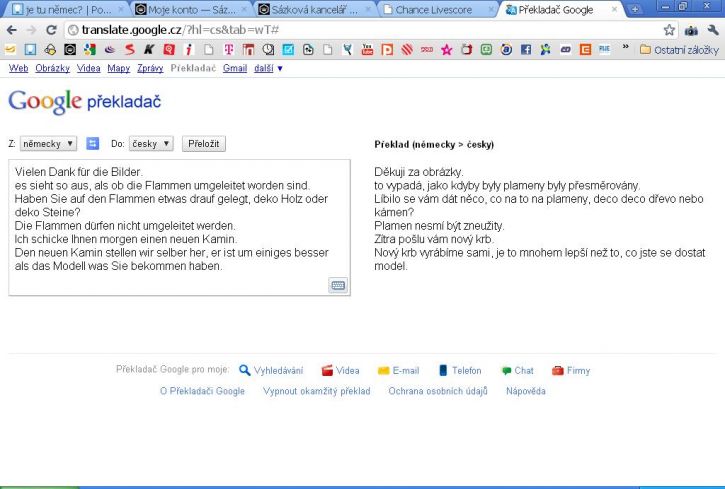Open the orange P bookmark icon
725x489 pixels.
(387, 49)
